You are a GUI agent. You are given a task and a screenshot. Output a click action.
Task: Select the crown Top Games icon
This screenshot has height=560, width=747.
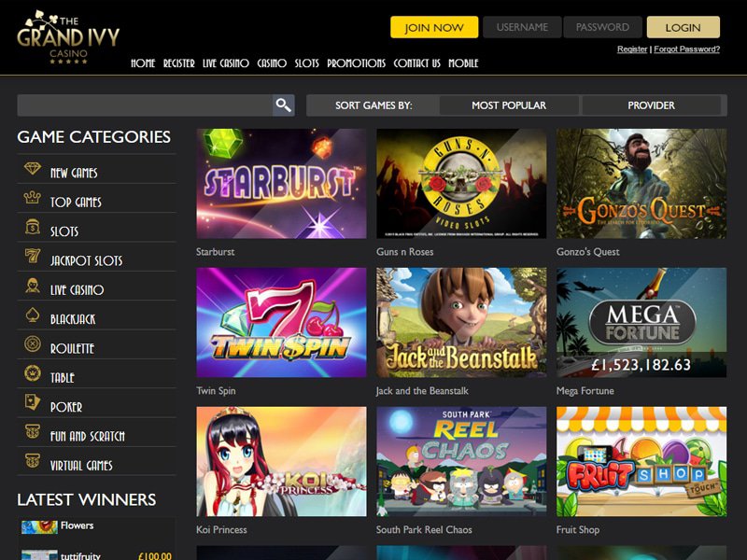(x=33, y=198)
